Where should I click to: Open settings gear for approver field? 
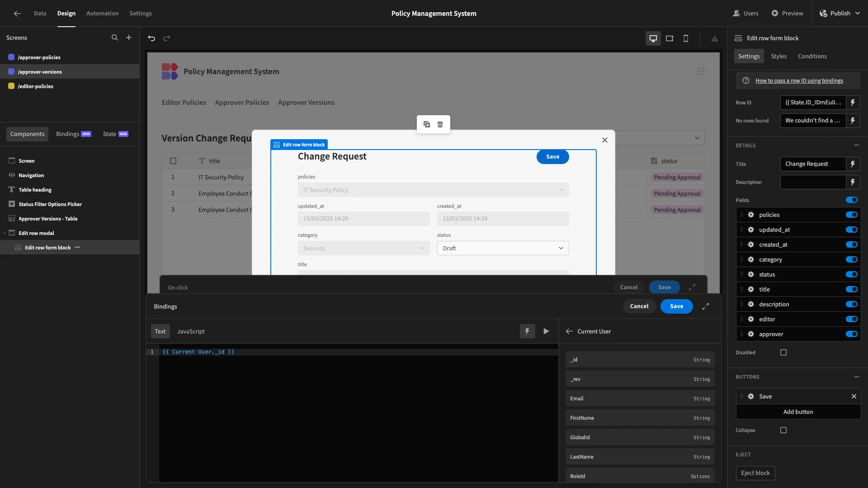(x=751, y=334)
